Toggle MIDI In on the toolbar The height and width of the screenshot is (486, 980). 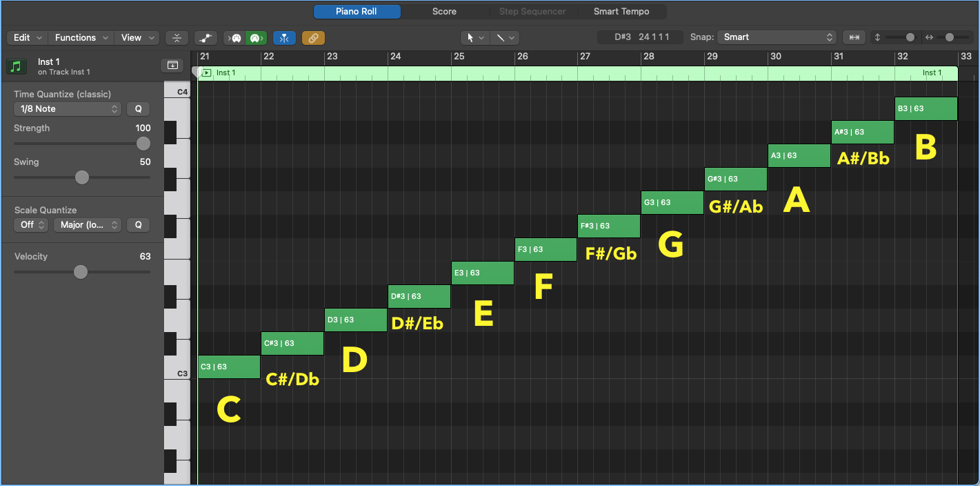(235, 37)
